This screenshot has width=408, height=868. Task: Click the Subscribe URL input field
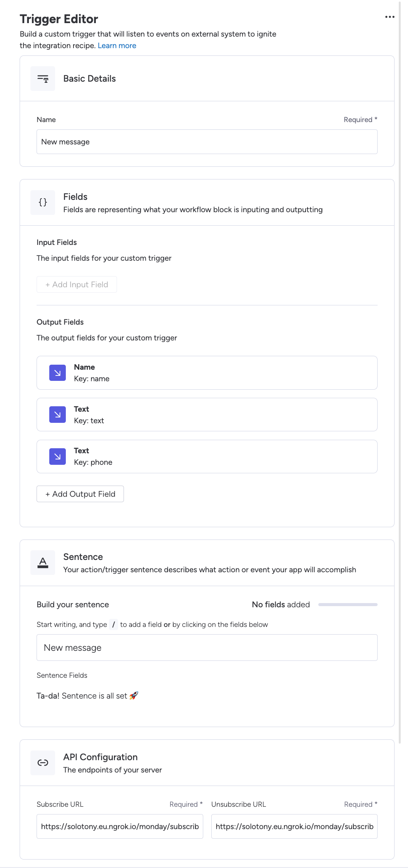click(120, 826)
